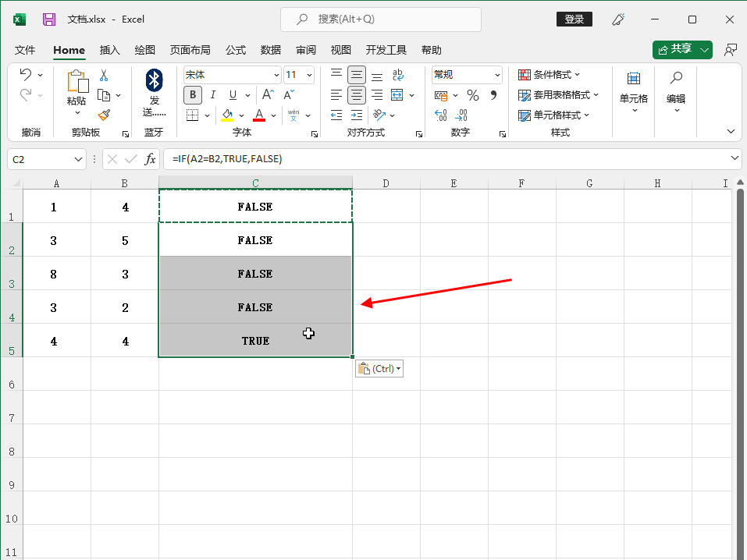Open the 文件 menu
747x560 pixels.
coord(25,50)
